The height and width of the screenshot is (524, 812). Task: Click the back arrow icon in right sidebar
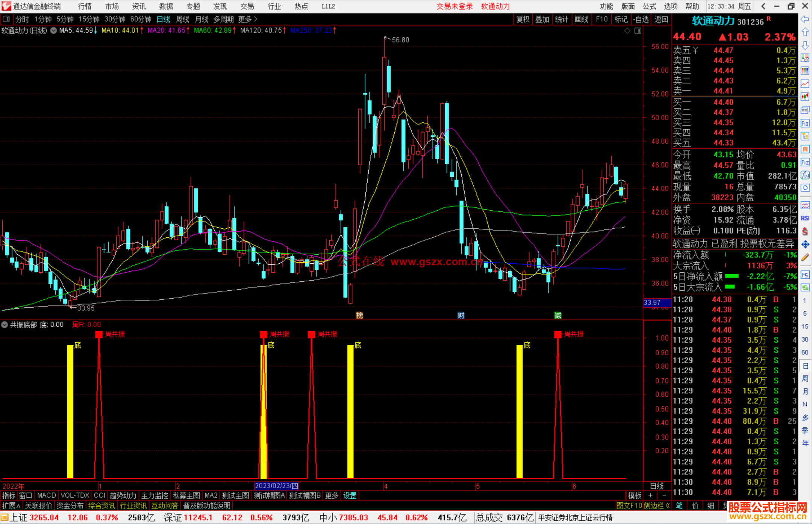(x=805, y=19)
